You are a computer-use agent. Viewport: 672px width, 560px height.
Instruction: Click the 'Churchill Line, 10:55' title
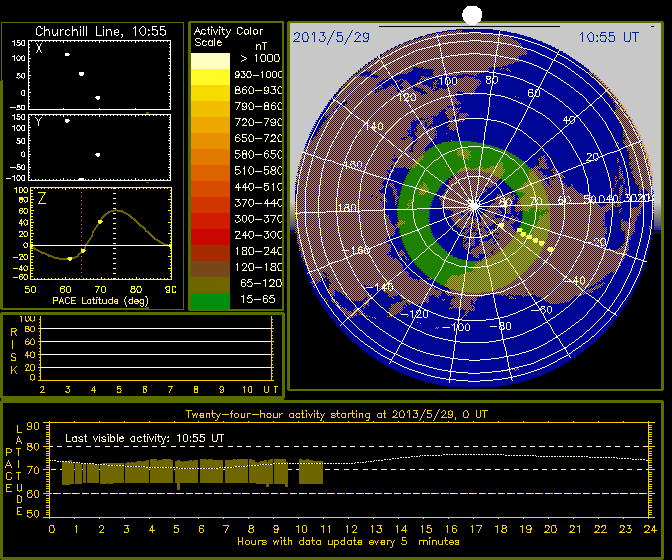(101, 31)
